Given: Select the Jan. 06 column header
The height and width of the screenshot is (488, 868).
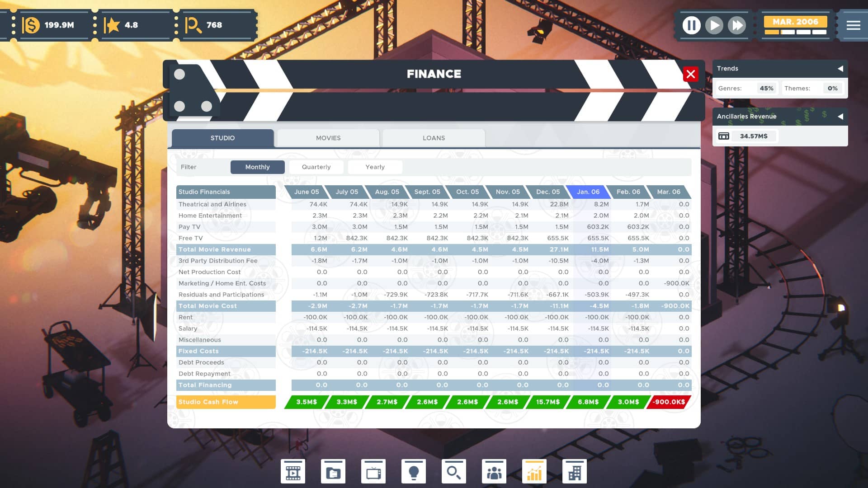Looking at the screenshot, I should click(x=588, y=192).
